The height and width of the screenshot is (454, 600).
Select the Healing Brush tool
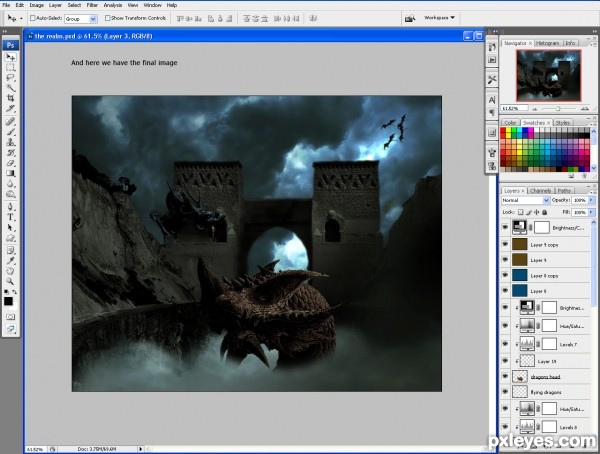(10, 122)
